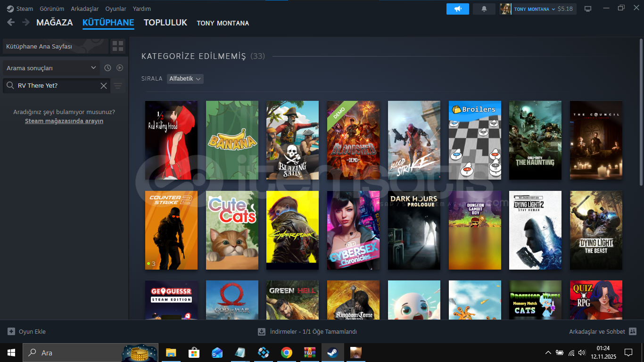This screenshot has width=644, height=362.
Task: Select the Broilers game cover
Action: click(x=475, y=140)
